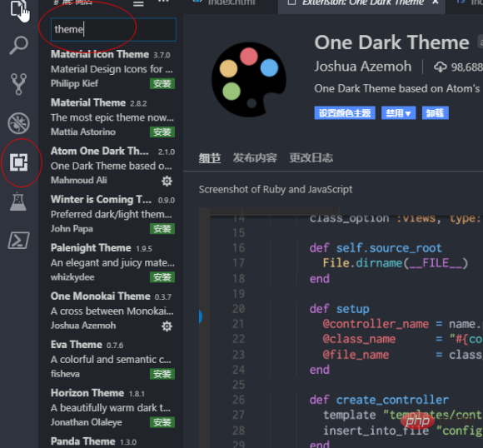Install Material Icon Theme extension

pos(162,83)
